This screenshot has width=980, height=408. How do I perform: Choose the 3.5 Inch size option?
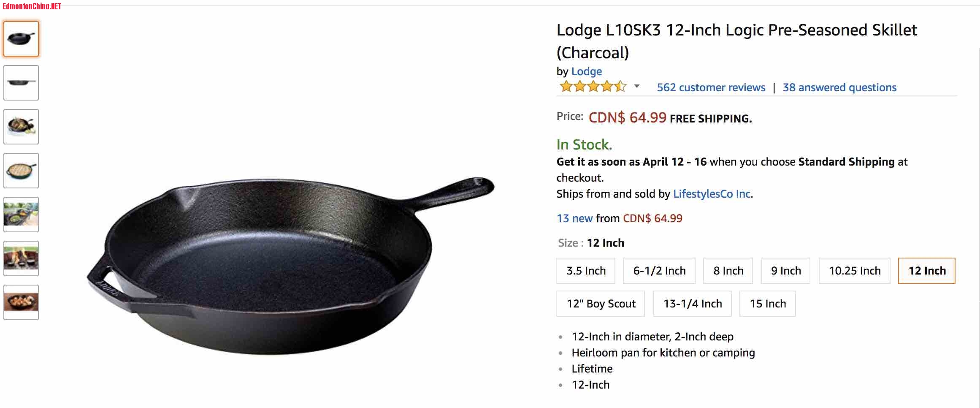(x=586, y=271)
